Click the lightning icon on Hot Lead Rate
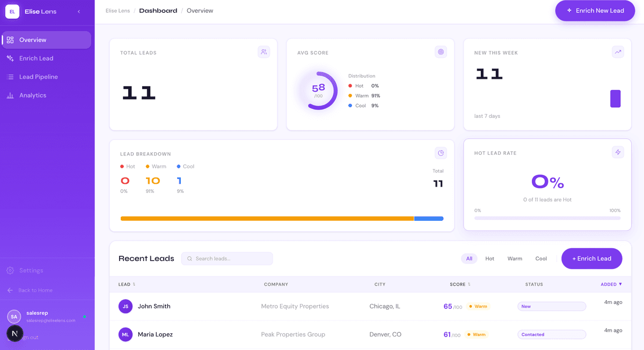 tap(618, 152)
